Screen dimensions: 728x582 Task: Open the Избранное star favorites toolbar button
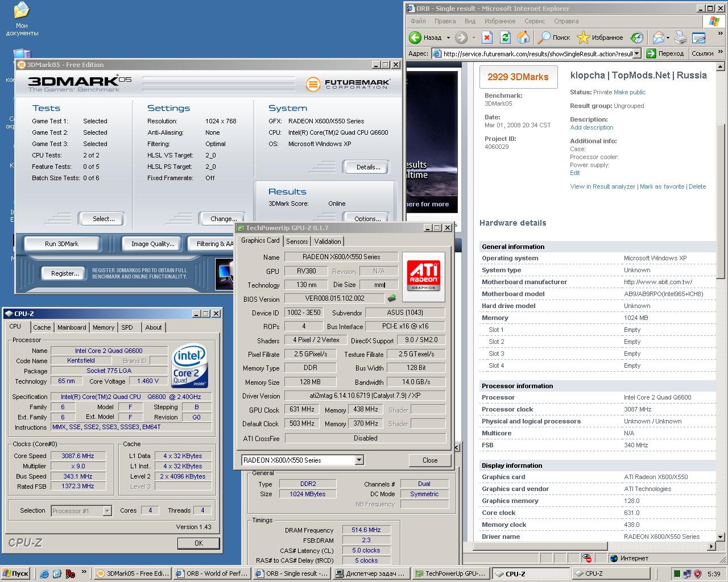(600, 38)
